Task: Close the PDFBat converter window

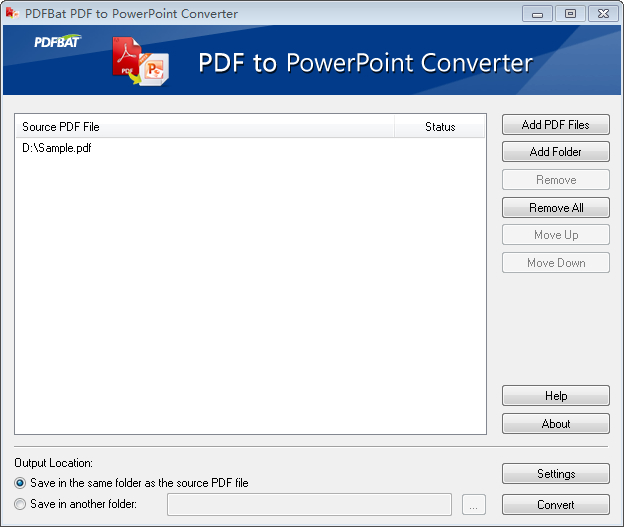Action: click(x=603, y=14)
